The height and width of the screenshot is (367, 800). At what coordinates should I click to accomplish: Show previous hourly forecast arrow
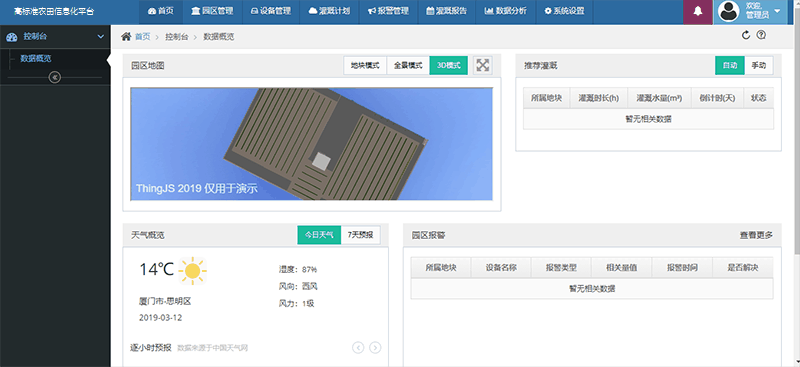click(x=358, y=348)
